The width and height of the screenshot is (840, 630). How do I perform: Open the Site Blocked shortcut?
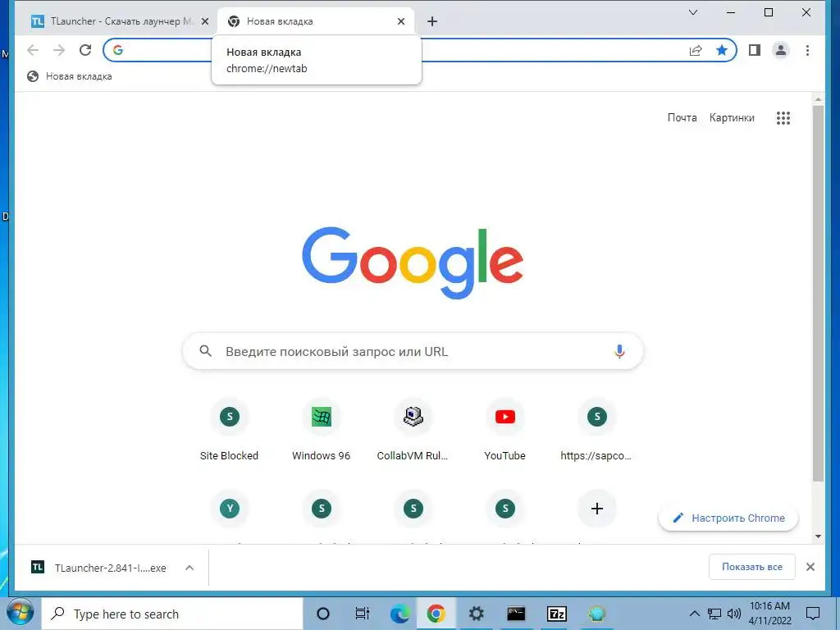(x=230, y=430)
